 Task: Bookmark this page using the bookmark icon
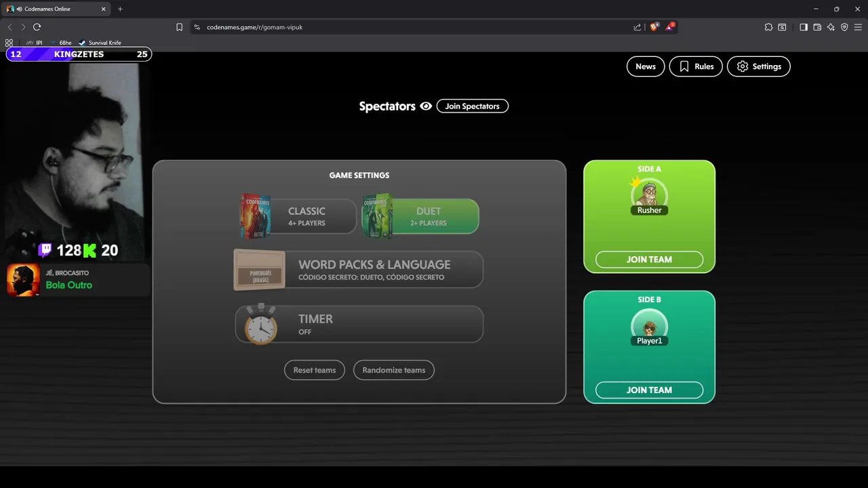pos(179,27)
